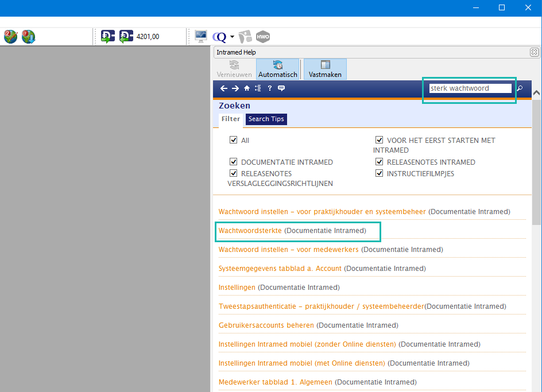Toggle DOCUMENTATIE INTRAMED checkbox
The image size is (542, 392).
click(x=233, y=162)
